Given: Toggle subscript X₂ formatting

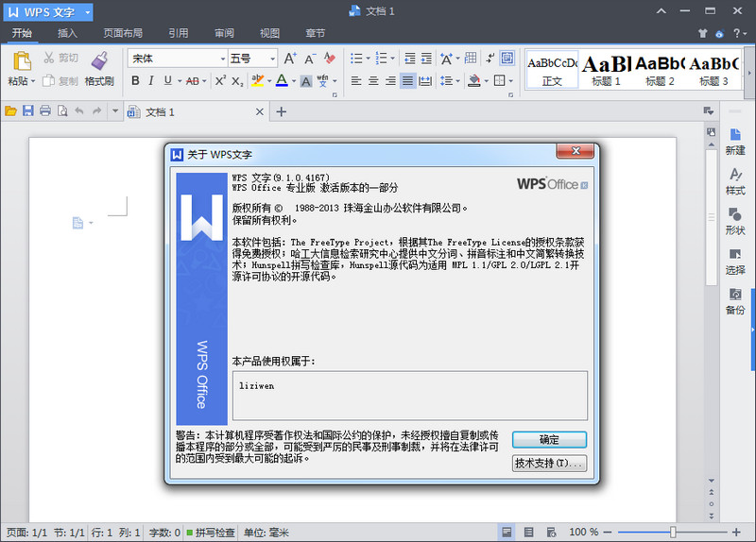Looking at the screenshot, I should point(237,81).
